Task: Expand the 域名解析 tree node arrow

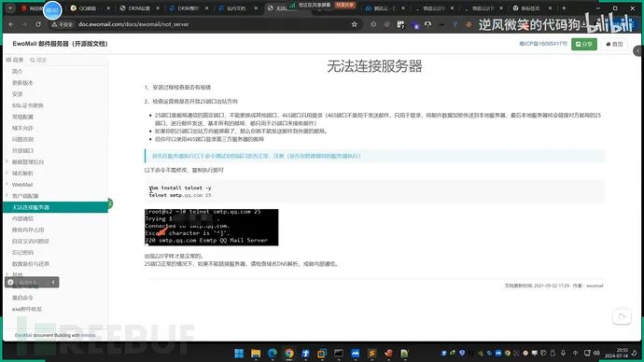Action: [7, 174]
